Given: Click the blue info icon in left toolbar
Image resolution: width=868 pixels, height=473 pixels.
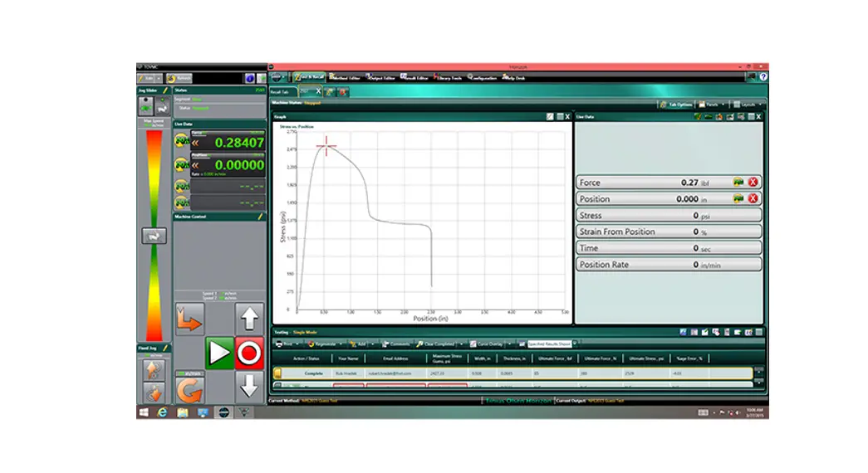Looking at the screenshot, I should pyautogui.click(x=250, y=79).
